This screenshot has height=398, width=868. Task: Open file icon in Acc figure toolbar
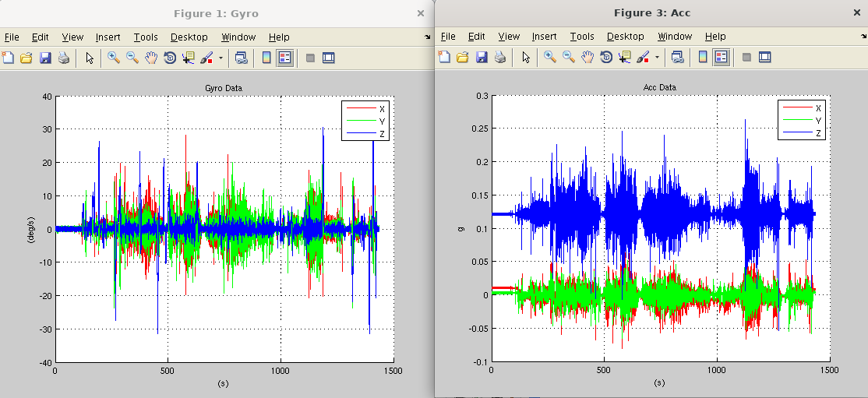tap(462, 57)
